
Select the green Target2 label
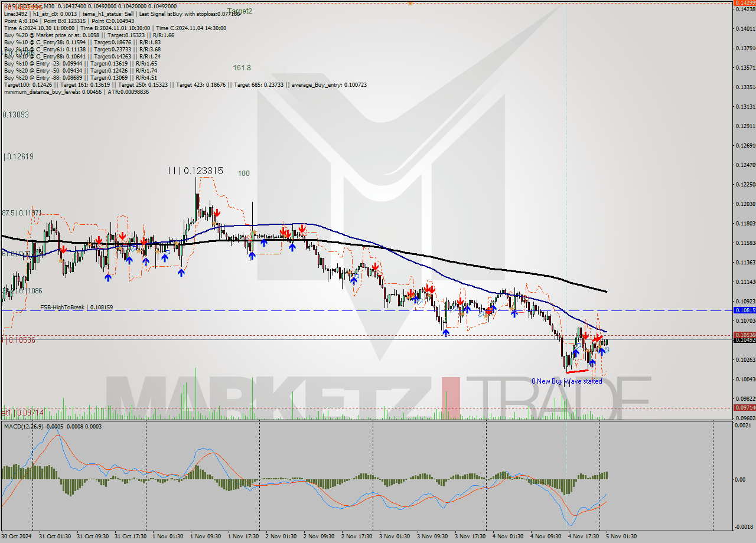click(x=240, y=11)
